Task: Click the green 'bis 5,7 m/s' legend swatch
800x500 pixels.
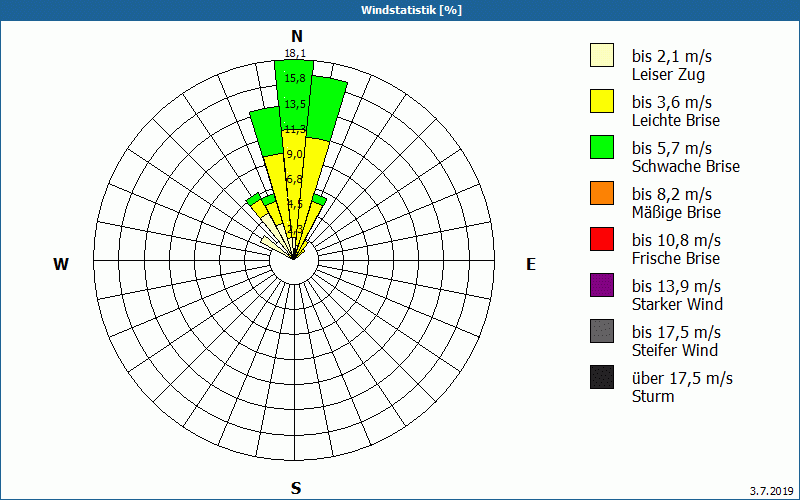Action: click(602, 147)
